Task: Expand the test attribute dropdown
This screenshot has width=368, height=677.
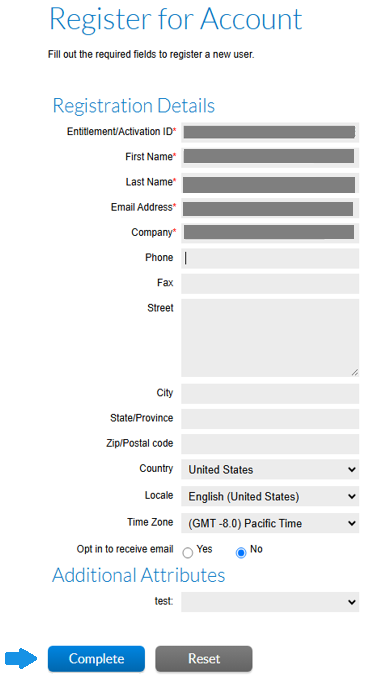Action: click(270, 602)
